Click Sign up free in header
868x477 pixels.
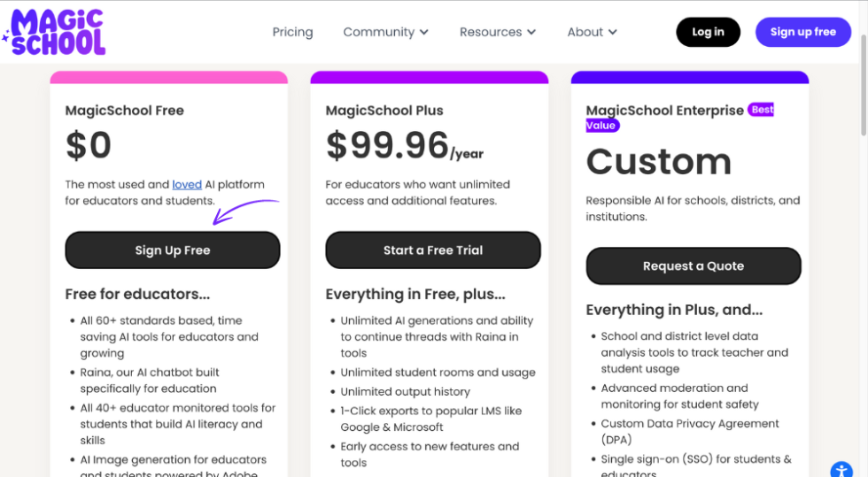click(x=802, y=32)
